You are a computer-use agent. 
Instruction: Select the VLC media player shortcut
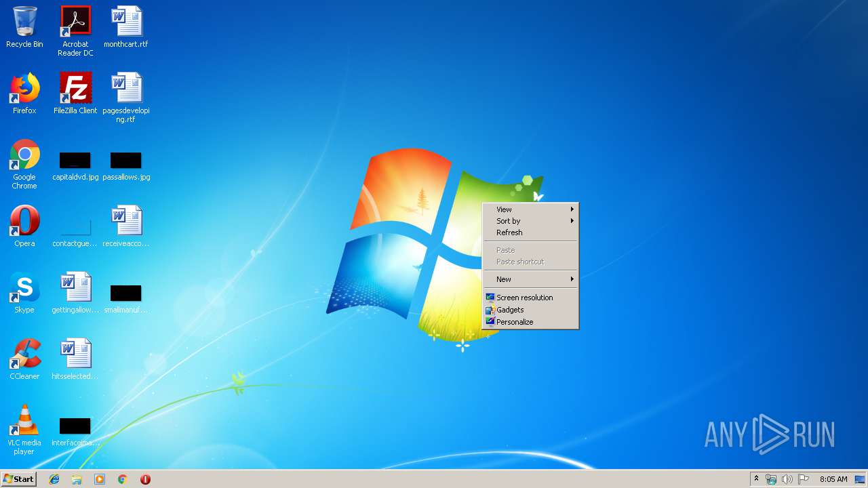tap(24, 430)
